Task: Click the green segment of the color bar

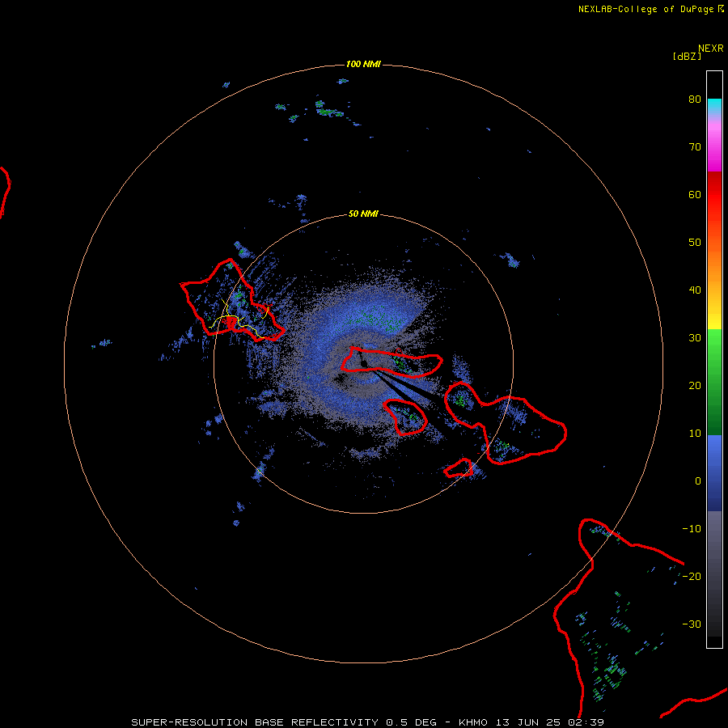Action: pos(714,382)
